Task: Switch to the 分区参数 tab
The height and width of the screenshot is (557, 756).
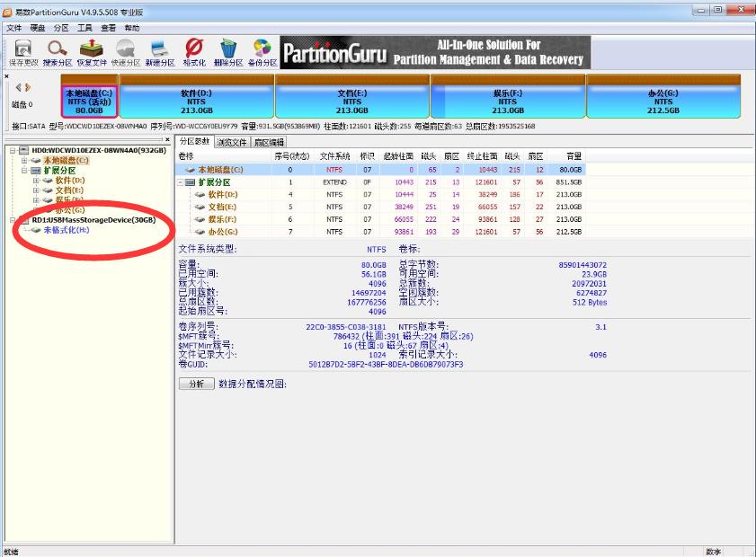Action: tap(194, 141)
